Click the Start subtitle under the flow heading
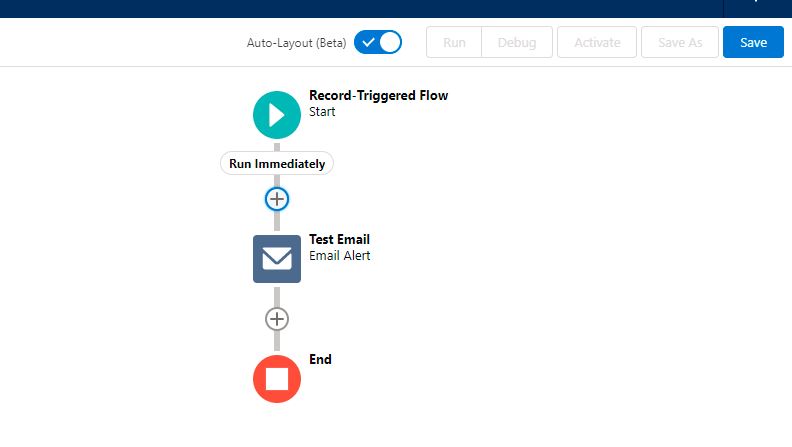The height and width of the screenshot is (447, 792). pos(322,112)
